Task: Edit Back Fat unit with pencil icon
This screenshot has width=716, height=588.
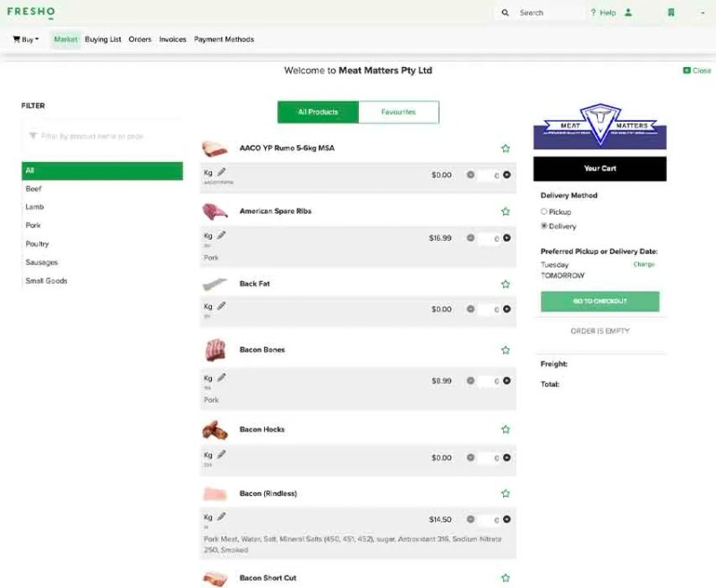Action: 221,306
